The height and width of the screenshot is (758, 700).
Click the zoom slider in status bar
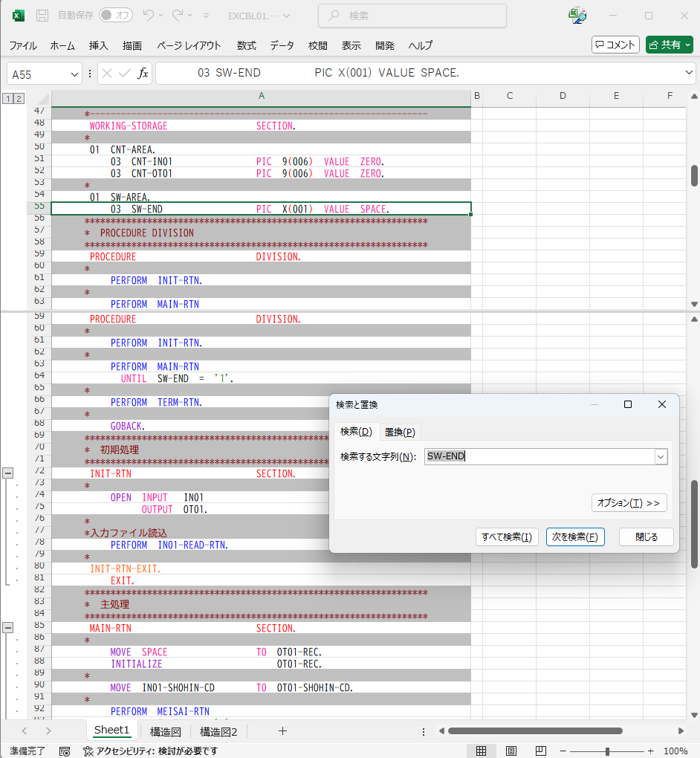[608, 751]
